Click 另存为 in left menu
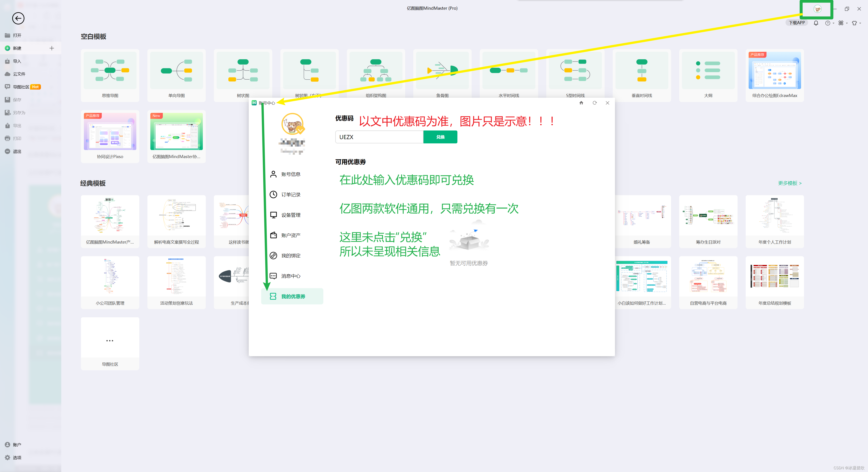868x472 pixels. point(30,113)
